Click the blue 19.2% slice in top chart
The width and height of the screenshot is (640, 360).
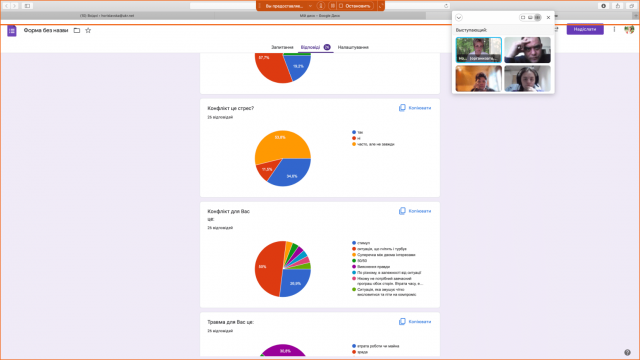tap(298, 67)
